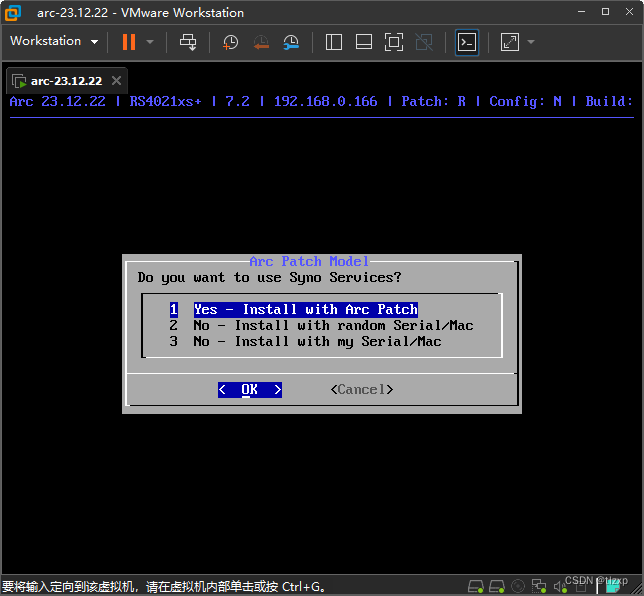Click the network adapter status icon

[539, 586]
